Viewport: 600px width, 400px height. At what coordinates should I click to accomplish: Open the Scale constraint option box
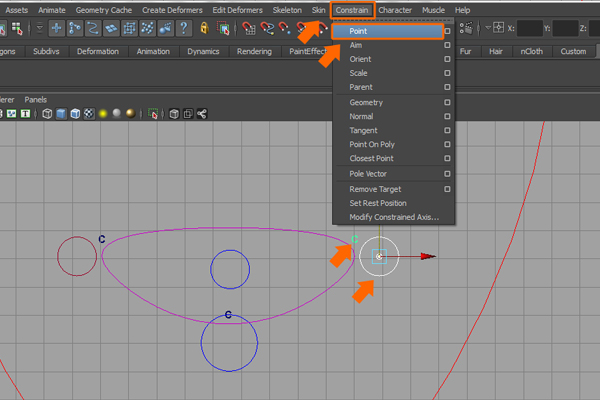point(447,73)
